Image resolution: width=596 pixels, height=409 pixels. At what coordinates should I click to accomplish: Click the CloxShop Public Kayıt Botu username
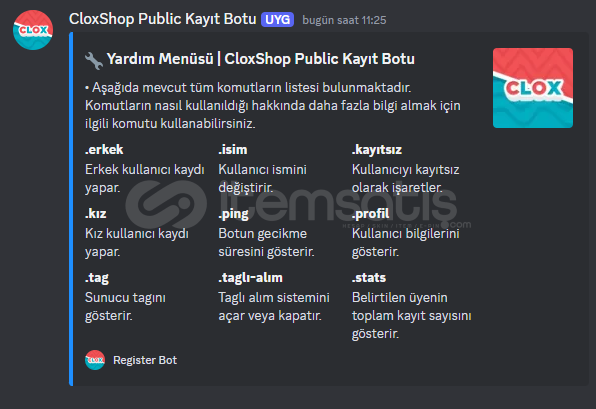(x=163, y=19)
